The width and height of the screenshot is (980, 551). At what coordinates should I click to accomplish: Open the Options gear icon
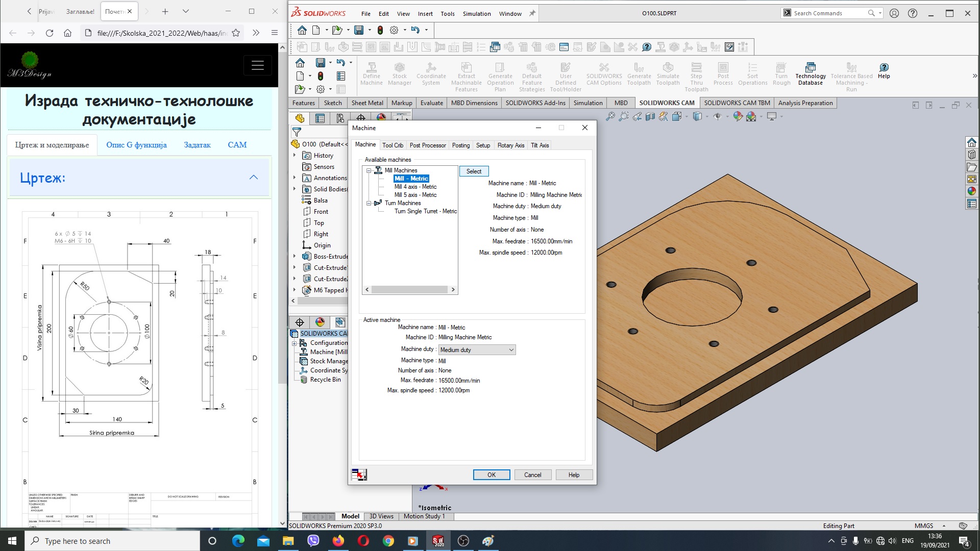(394, 30)
